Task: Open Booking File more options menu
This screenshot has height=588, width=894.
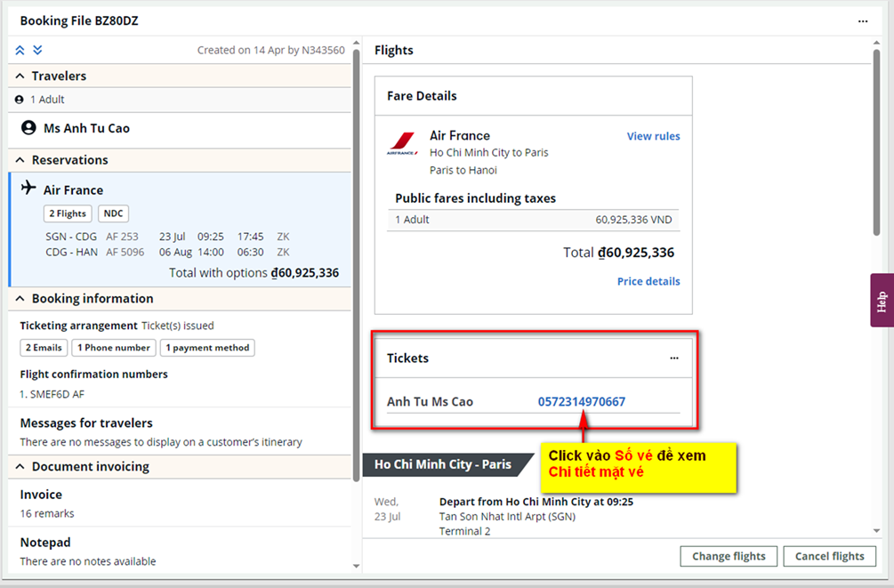Action: point(863,21)
